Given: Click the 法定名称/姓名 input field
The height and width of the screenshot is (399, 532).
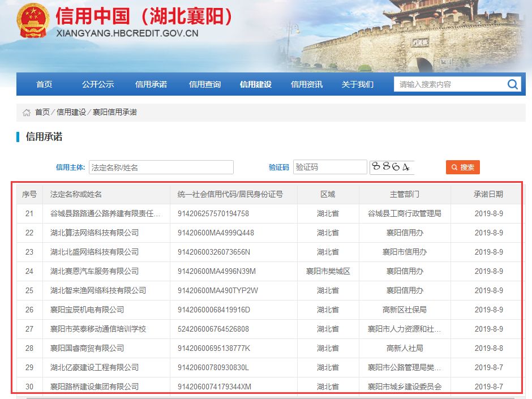Looking at the screenshot, I should point(161,168).
